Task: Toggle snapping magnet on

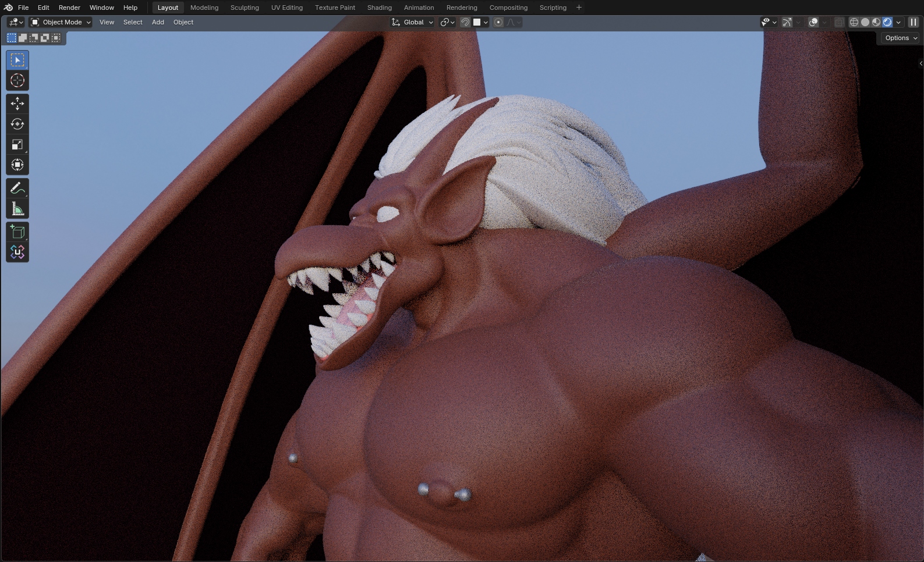Action: [465, 22]
